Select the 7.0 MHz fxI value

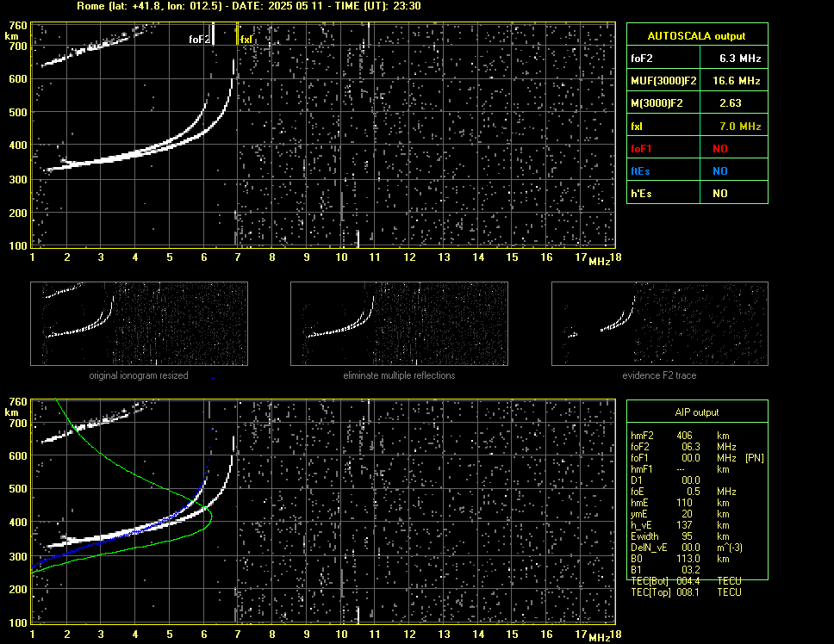tap(740, 127)
